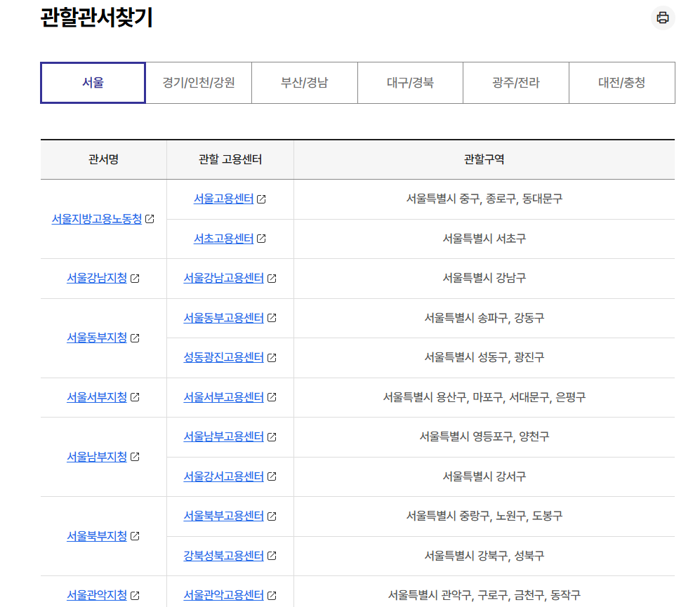The width and height of the screenshot is (700, 607).
Task: Click the external link icon beside 서울남부고용센터
Action: click(x=271, y=437)
